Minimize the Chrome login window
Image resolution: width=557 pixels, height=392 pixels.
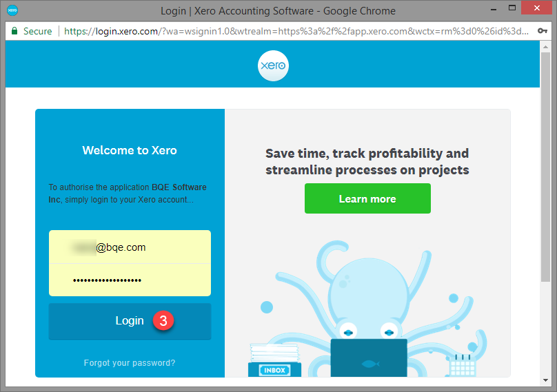point(494,9)
